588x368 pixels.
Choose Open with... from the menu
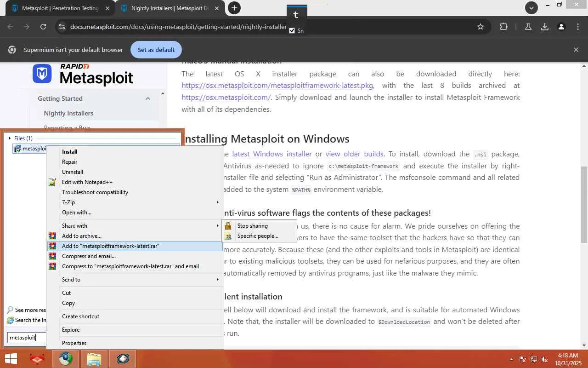pyautogui.click(x=135, y=213)
